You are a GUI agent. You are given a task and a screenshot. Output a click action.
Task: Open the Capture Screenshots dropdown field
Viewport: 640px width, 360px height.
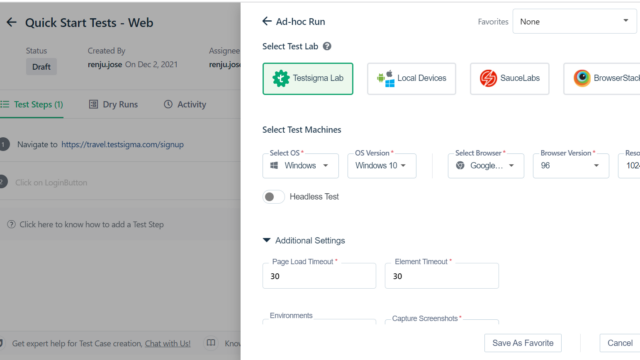(x=442, y=321)
